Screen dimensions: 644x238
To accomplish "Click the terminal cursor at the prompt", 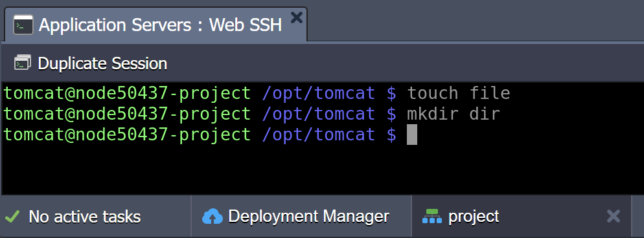I will tap(412, 135).
